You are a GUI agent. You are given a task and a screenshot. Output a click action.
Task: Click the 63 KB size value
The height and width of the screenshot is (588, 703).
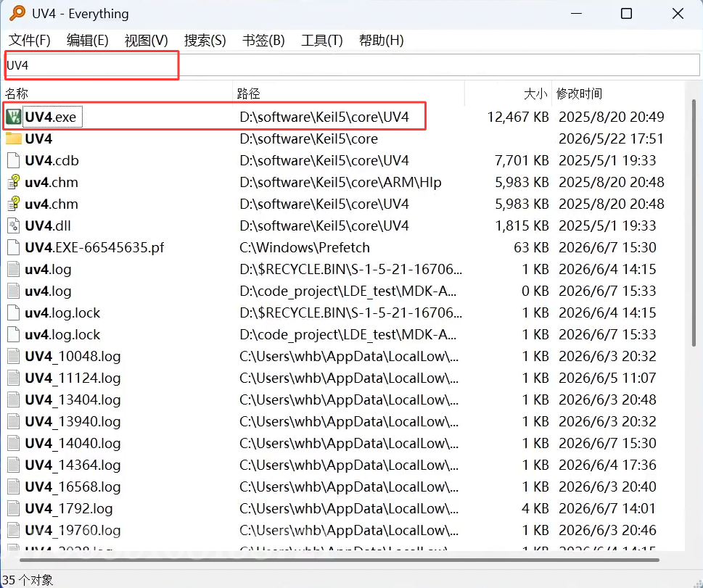click(531, 247)
